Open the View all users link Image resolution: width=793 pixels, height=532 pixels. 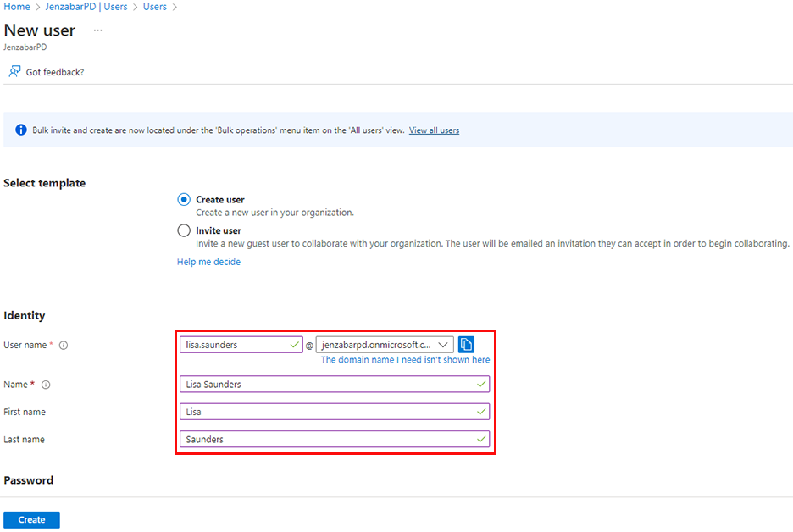coord(434,130)
